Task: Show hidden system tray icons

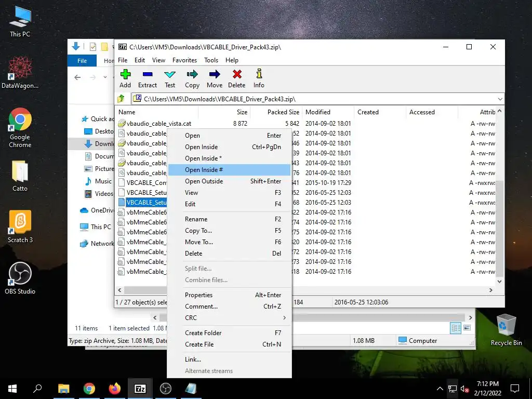Action: [x=440, y=389]
